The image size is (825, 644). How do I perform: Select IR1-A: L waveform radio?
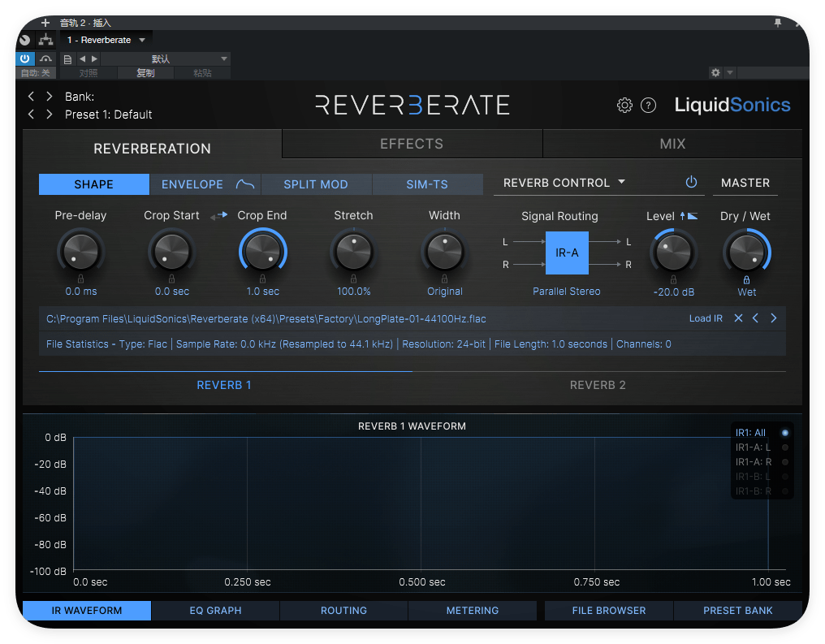[785, 447]
